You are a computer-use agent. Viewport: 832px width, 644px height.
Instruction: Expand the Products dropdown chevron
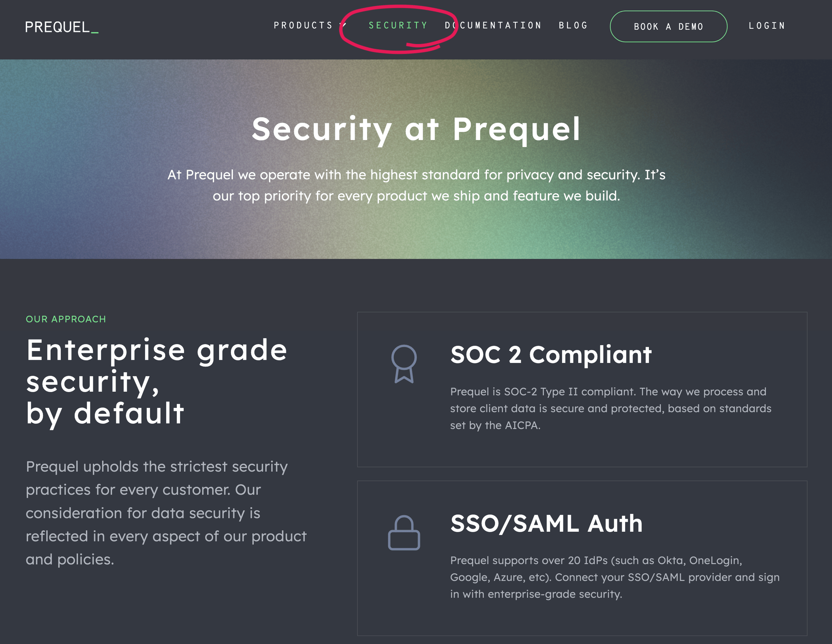point(343,26)
